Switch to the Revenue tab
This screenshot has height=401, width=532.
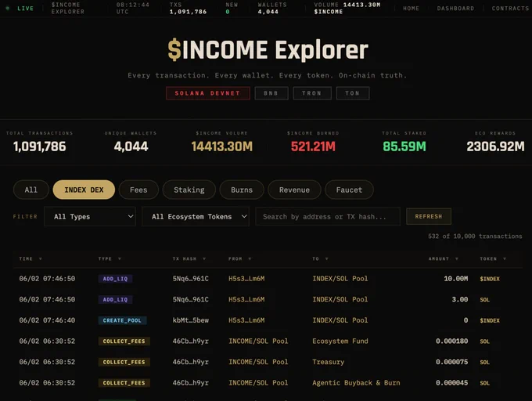click(294, 190)
